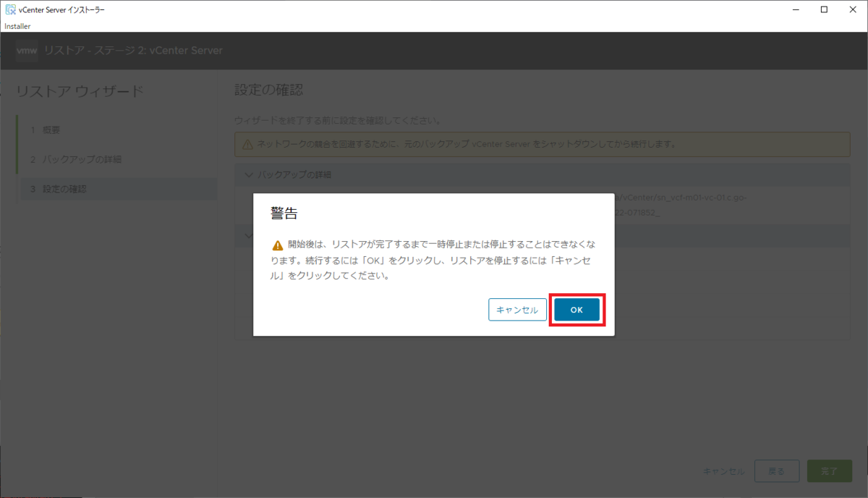Viewport: 868px width, 498px height.
Task: Click the リストア ウィザード sidebar title
Action: pyautogui.click(x=80, y=91)
